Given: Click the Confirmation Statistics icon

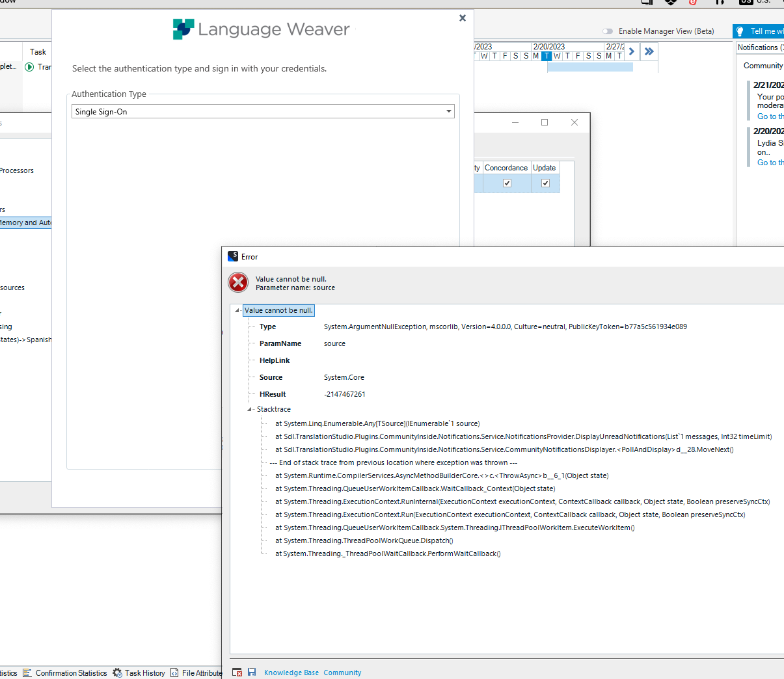Looking at the screenshot, I should (x=27, y=672).
